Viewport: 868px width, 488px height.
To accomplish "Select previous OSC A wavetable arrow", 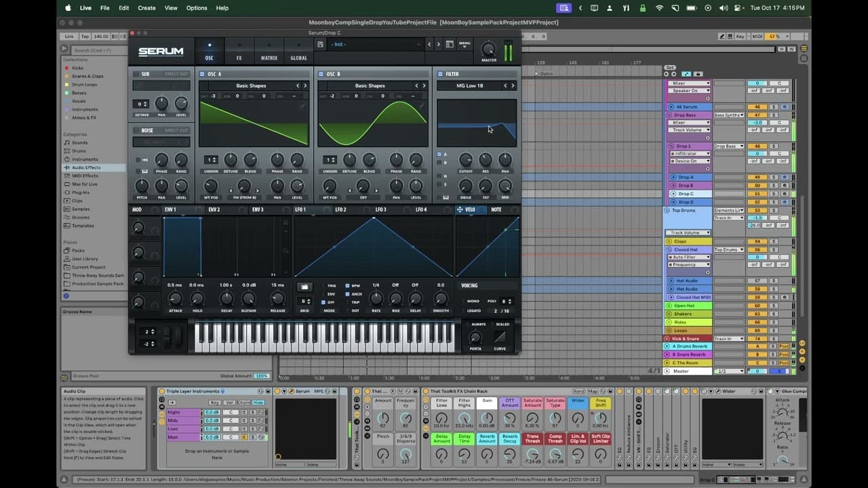I will (298, 85).
